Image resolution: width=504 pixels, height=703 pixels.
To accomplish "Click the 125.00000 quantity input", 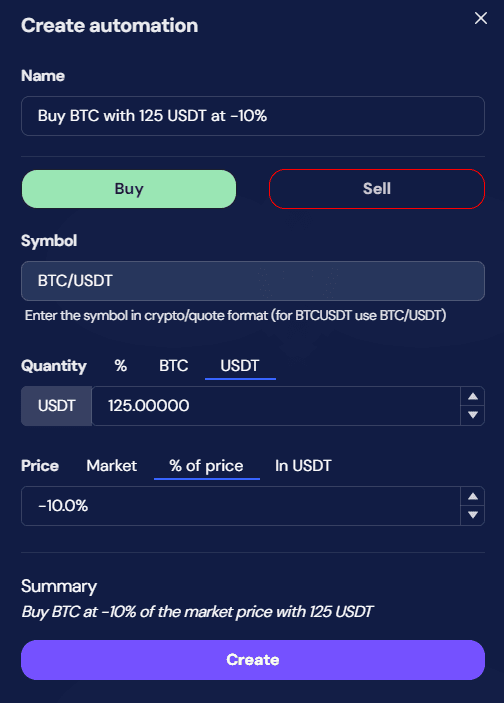I will click(276, 406).
